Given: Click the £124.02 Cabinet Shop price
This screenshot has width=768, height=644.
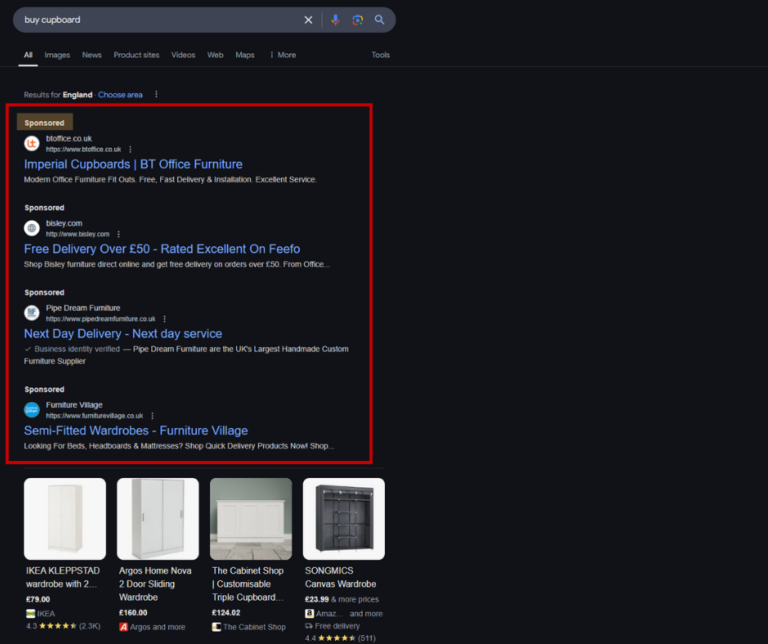Looking at the screenshot, I should tap(226, 613).
